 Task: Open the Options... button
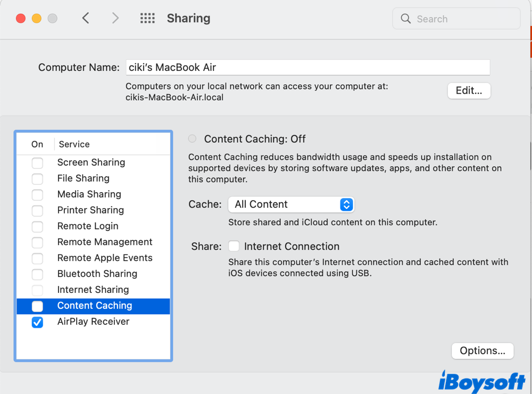[x=483, y=351]
